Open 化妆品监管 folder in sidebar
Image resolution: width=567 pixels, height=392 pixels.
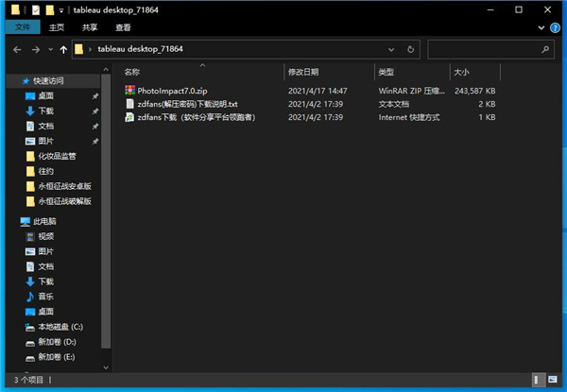pyautogui.click(x=57, y=156)
